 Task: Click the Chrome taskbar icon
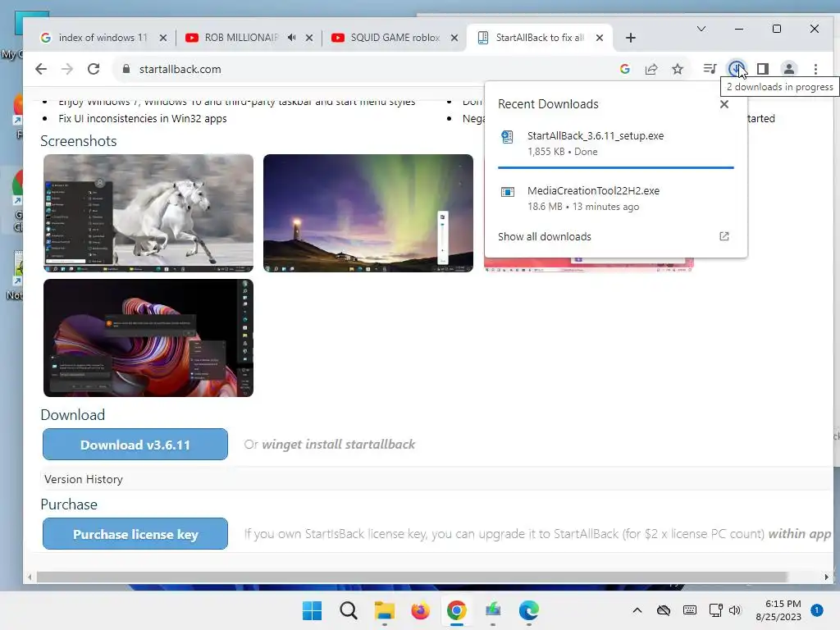click(x=456, y=610)
